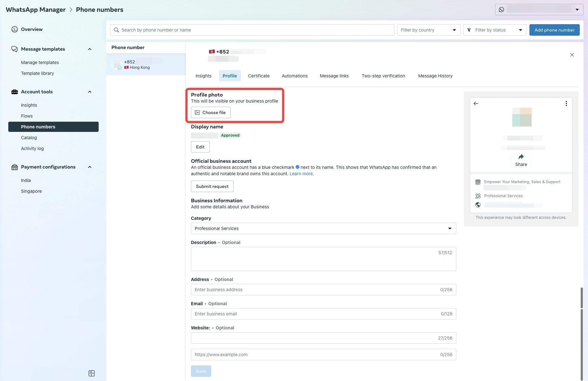Open the Filter by country dropdown
Screen dimensions: 588x381
(x=429, y=30)
